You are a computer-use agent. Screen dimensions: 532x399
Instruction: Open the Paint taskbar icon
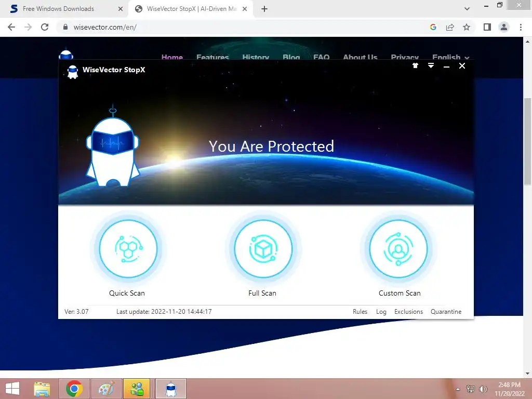[107, 389]
